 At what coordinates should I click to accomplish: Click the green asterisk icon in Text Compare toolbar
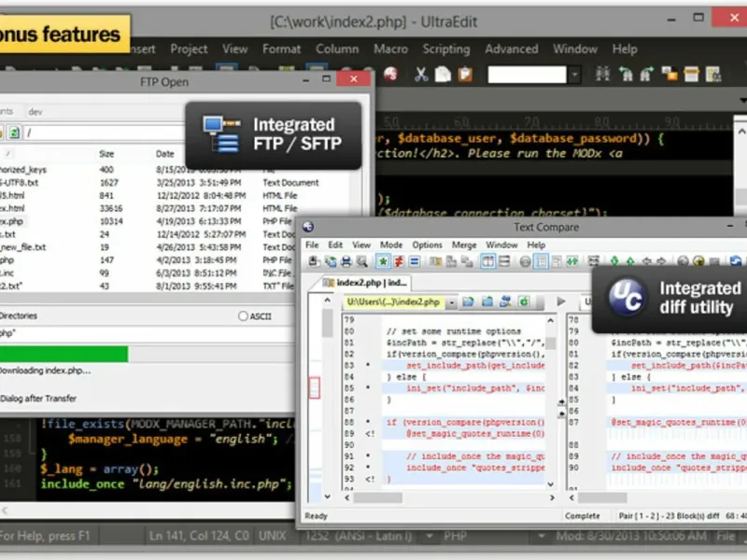pyautogui.click(x=383, y=262)
